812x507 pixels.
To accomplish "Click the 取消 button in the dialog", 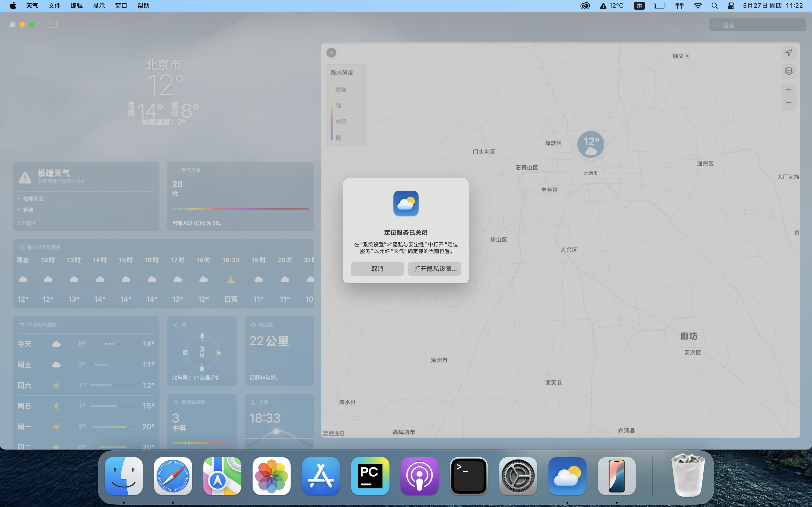I will point(377,269).
